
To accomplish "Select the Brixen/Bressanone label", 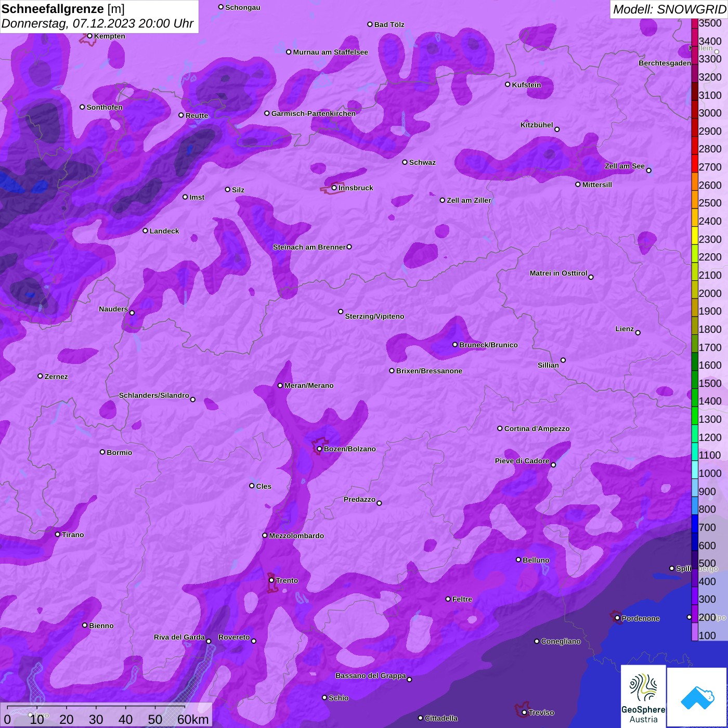I will 429,371.
